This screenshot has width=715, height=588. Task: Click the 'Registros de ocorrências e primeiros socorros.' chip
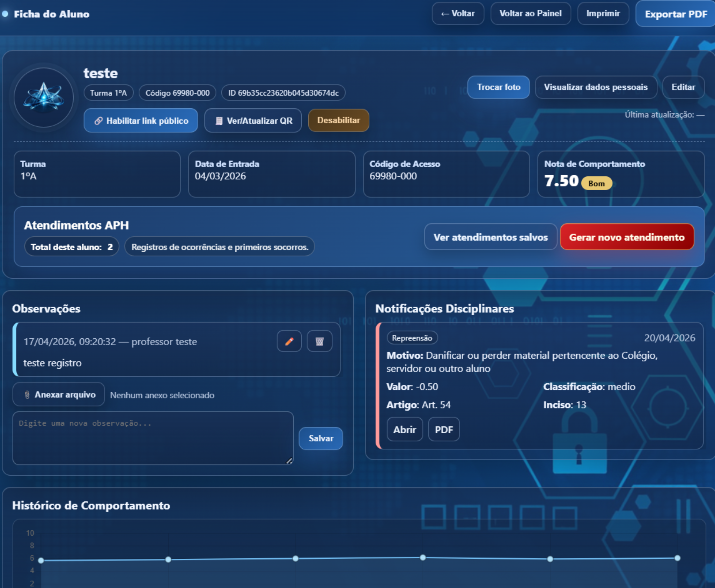point(220,247)
